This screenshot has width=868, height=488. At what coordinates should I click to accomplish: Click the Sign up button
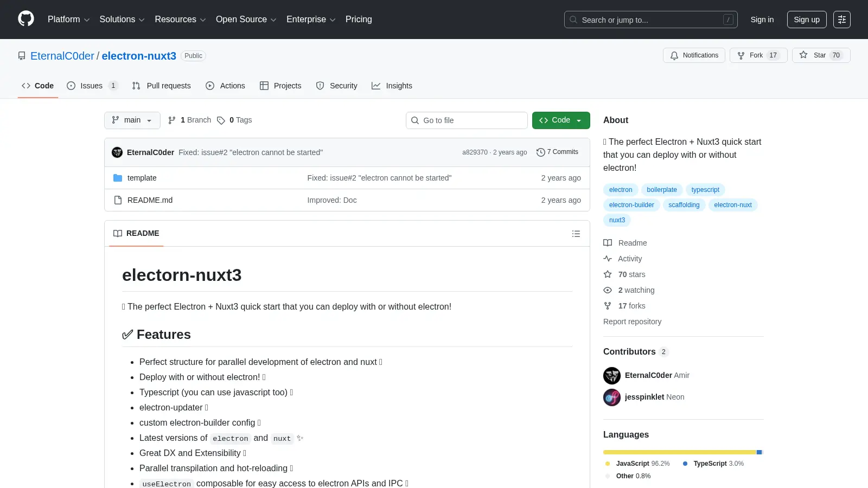coord(807,20)
